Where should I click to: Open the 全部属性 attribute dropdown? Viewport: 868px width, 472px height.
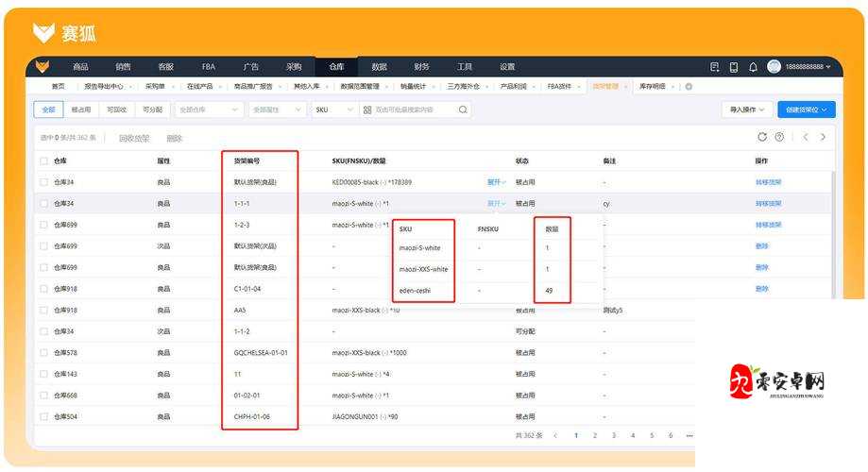click(277, 110)
